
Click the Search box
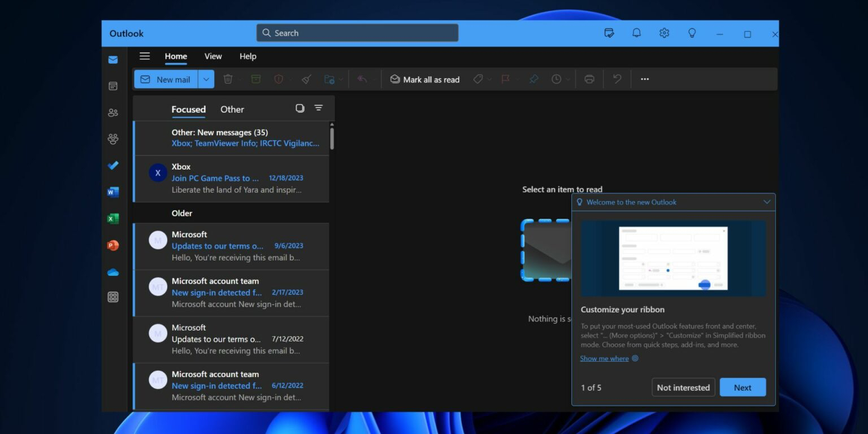[x=357, y=33]
